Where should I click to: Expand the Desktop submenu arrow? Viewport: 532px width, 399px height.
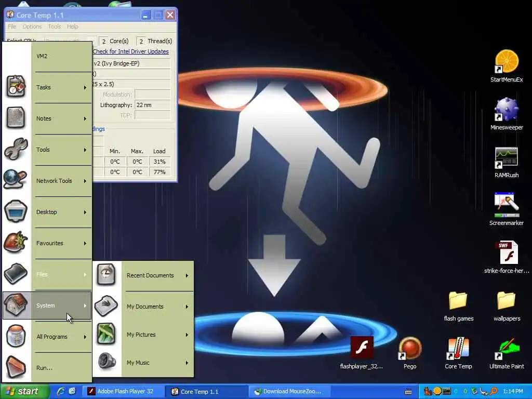click(x=85, y=212)
